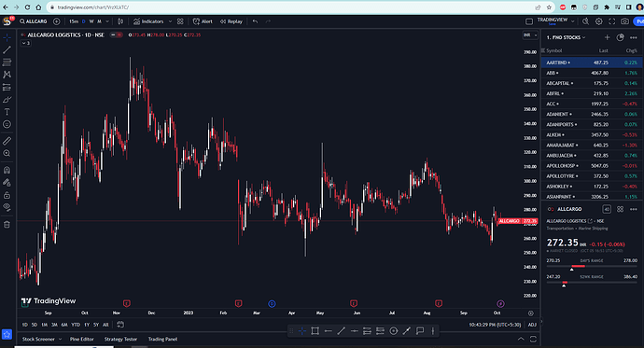Undo the last chart action

[255, 21]
